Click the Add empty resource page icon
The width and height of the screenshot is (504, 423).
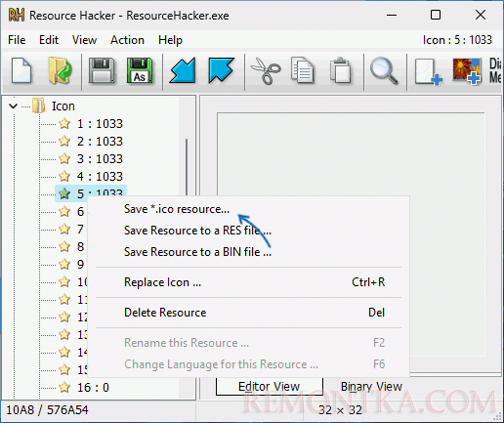(429, 71)
